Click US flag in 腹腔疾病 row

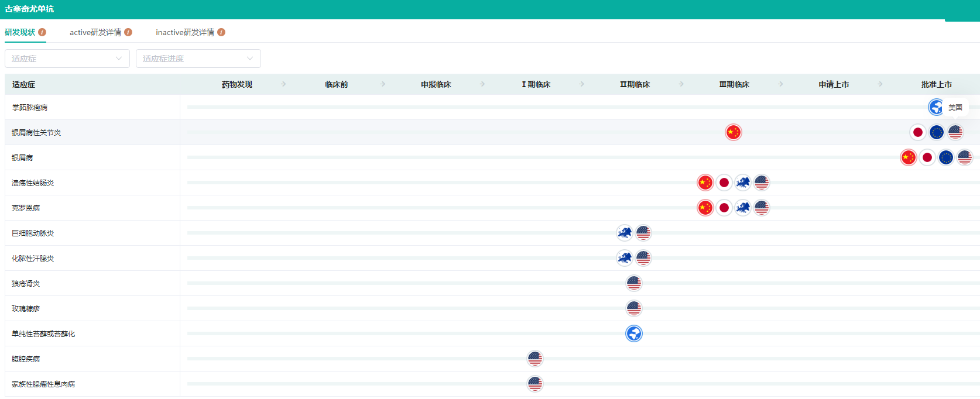click(x=534, y=359)
